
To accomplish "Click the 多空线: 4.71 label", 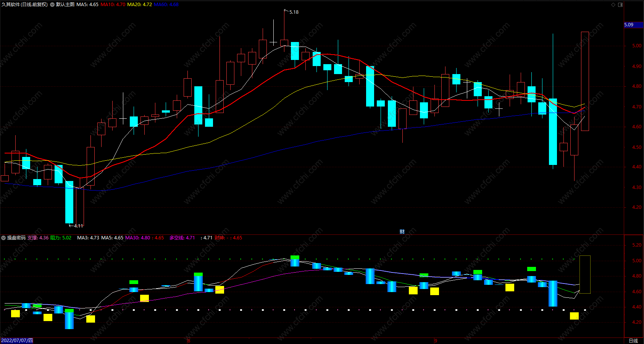I will 182,238.
